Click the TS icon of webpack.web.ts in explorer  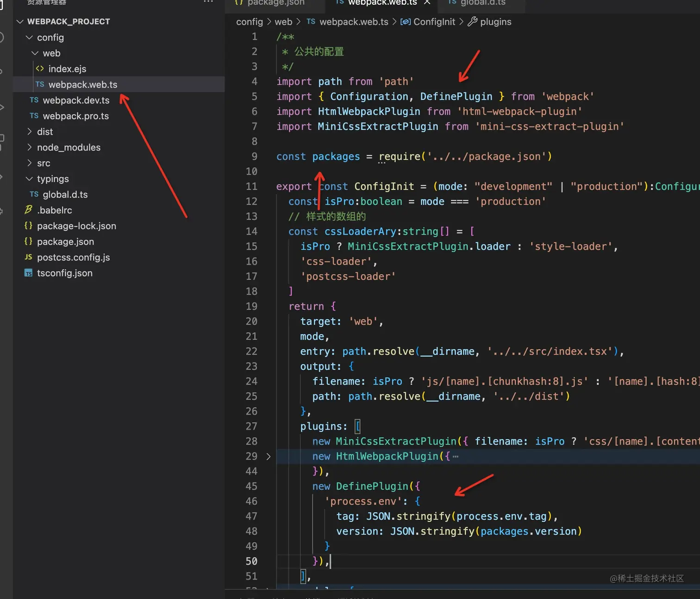pyautogui.click(x=40, y=84)
